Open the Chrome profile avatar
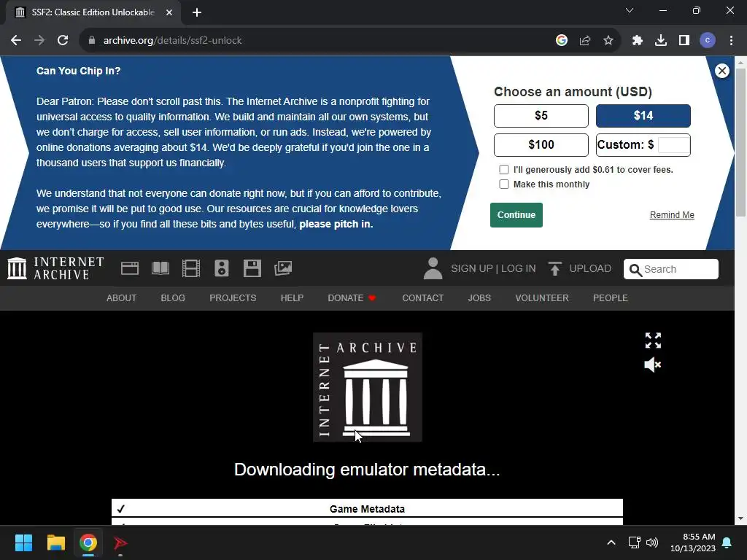Viewport: 747px width, 560px height. (x=708, y=41)
